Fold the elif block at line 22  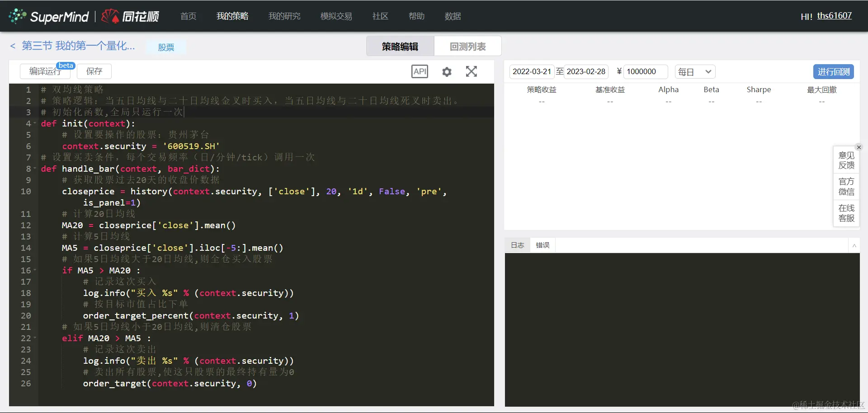pyautogui.click(x=35, y=338)
